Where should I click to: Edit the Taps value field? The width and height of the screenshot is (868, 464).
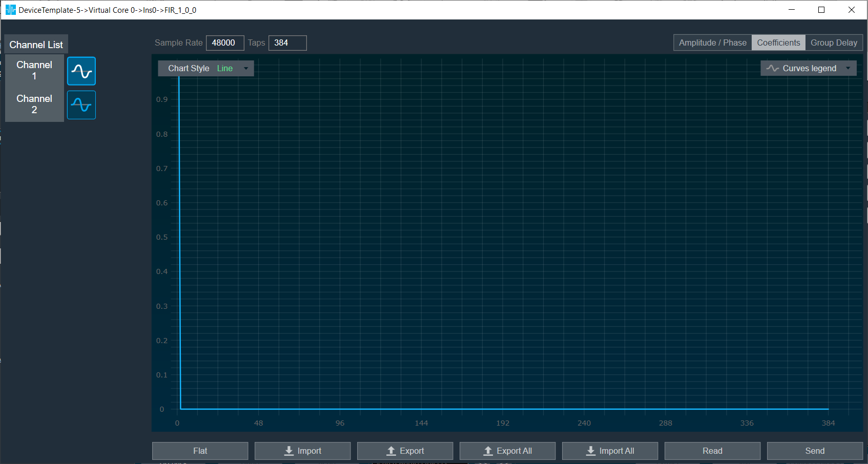tap(287, 43)
